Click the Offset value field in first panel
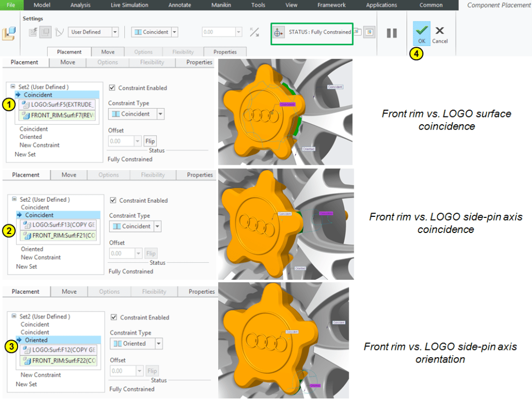532x402 pixels. [121, 141]
